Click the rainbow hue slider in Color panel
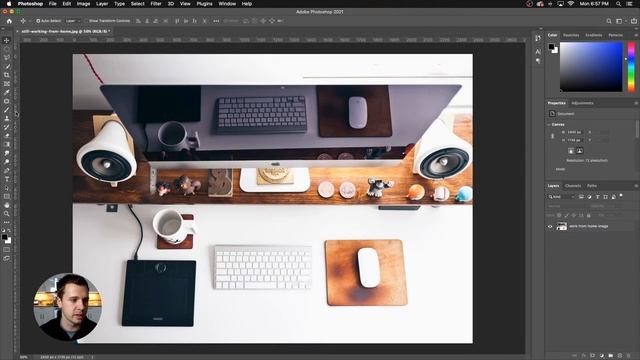Screen dimensions: 640x360 click(x=631, y=67)
